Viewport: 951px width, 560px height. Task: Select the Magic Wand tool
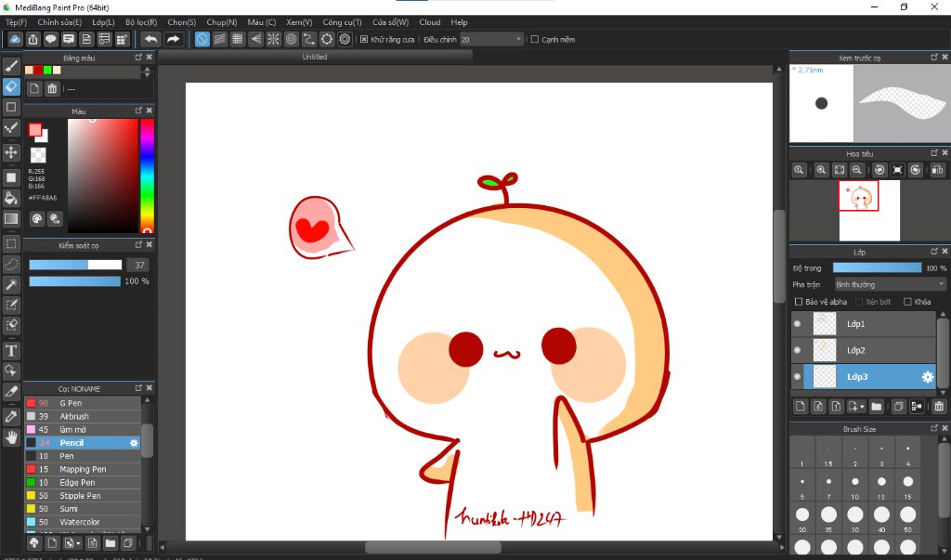click(x=11, y=284)
